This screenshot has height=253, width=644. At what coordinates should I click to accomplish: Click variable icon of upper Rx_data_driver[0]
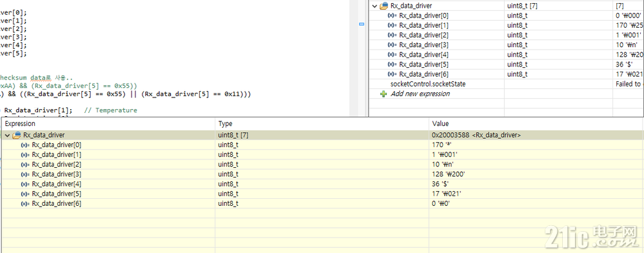(x=392, y=15)
